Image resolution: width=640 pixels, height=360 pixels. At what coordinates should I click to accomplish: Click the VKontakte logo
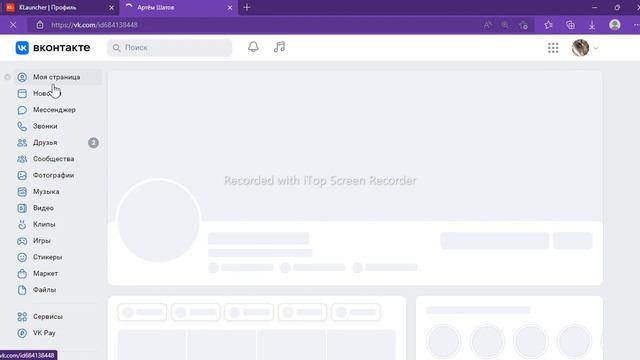pos(53,48)
